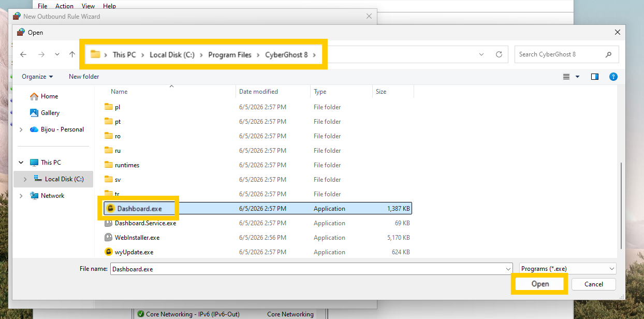Select Bijou - Personal OneDrive
This screenshot has width=644, height=319.
[57, 129]
